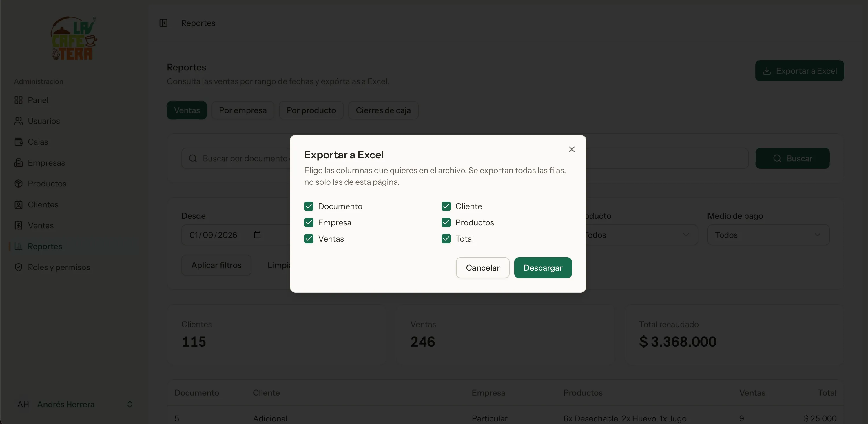This screenshot has width=868, height=424.
Task: Collapse the sidebar with the panel icon
Action: point(163,23)
